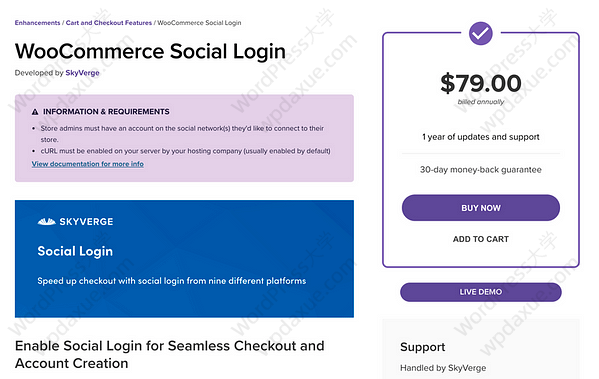Image resolution: width=599 pixels, height=379 pixels.
Task: Click the SkyVerge logo in banner
Action: 75,222
